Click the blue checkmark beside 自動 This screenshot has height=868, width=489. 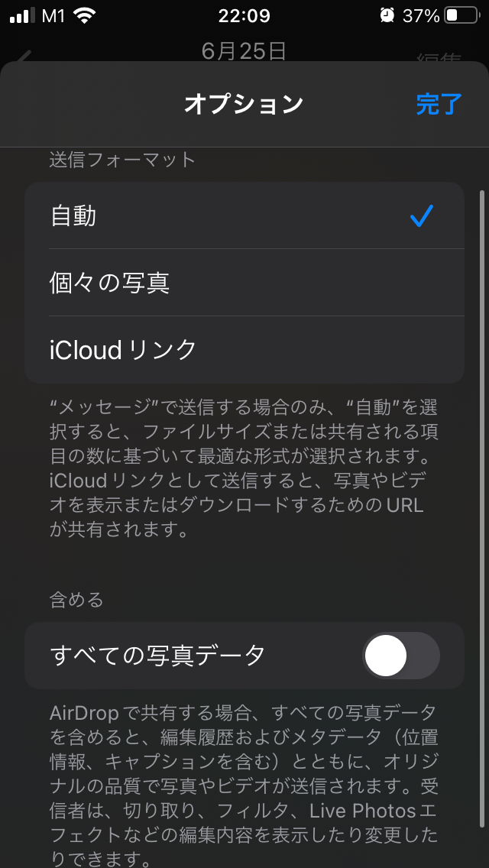coord(421,216)
